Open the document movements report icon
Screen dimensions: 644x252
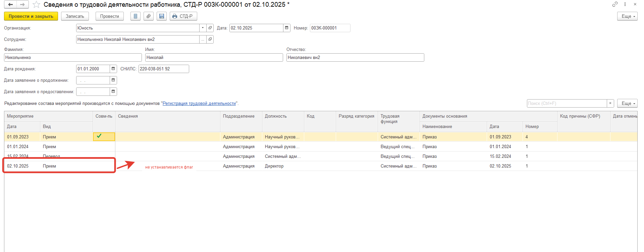pyautogui.click(x=136, y=16)
